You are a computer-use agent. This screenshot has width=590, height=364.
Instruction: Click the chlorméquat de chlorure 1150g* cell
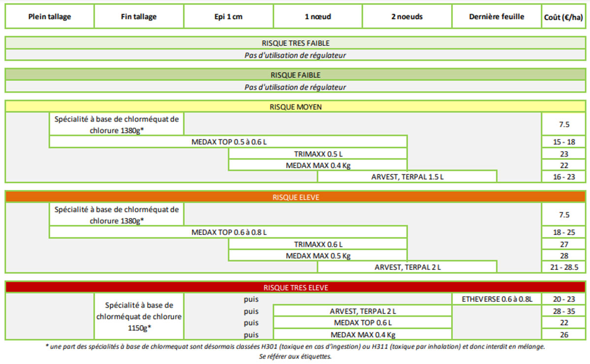139,317
